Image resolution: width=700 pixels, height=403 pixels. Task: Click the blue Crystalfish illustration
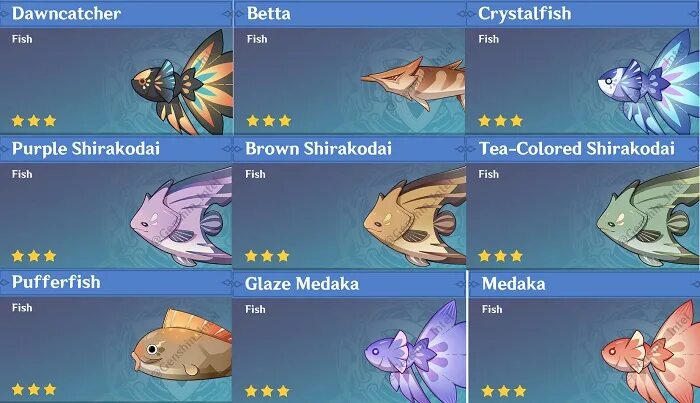click(647, 82)
